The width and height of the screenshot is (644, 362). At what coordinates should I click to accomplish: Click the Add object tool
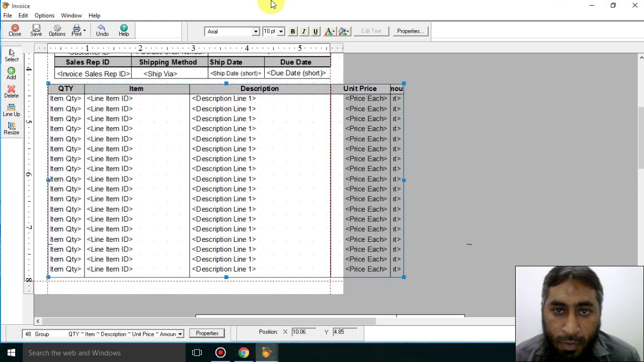pyautogui.click(x=11, y=73)
